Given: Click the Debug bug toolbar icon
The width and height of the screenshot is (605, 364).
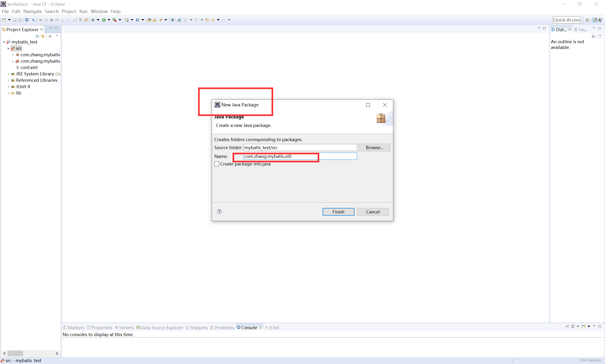Looking at the screenshot, I should 93,20.
